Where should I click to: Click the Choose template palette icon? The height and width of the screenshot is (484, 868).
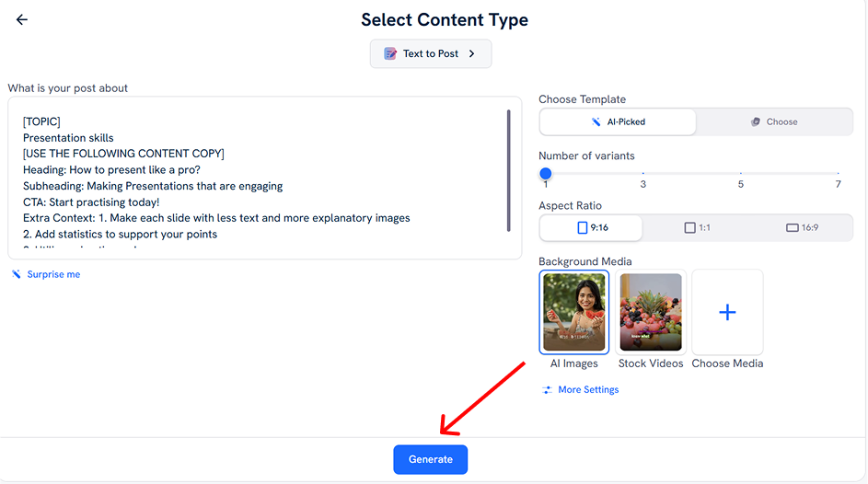[755, 121]
